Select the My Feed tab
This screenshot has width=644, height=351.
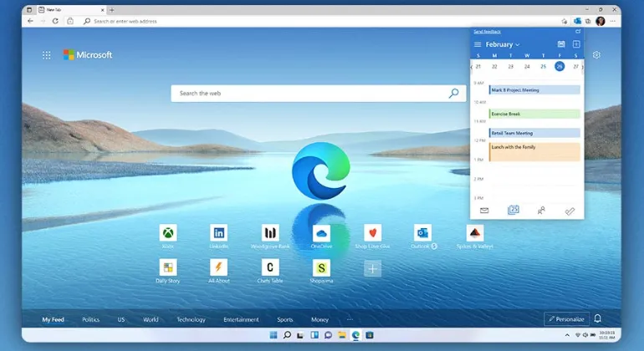coord(53,319)
